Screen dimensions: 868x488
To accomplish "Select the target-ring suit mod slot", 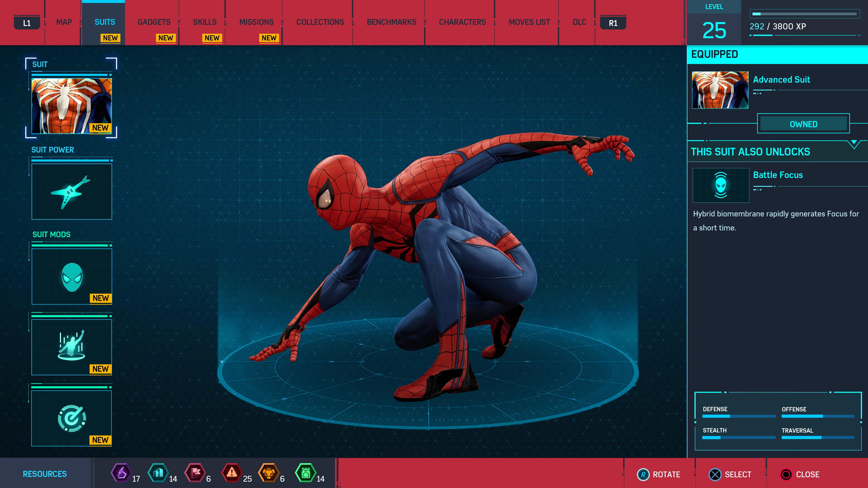I will (x=71, y=418).
